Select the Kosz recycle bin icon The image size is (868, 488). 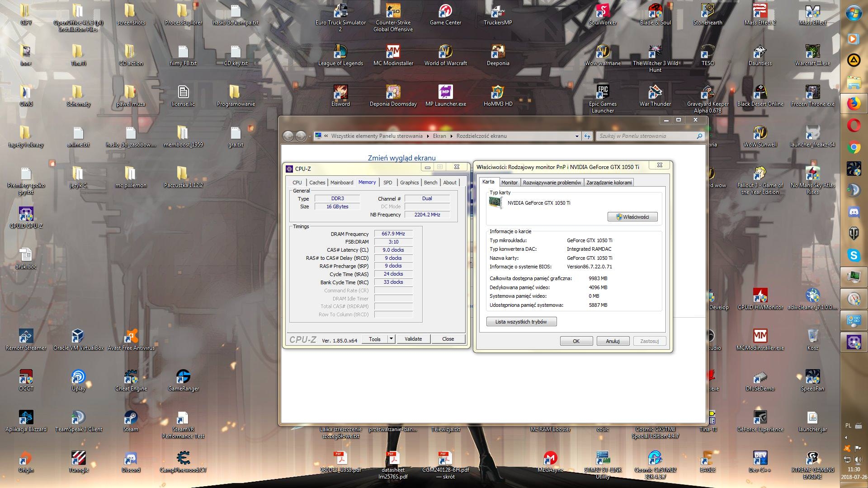(812, 340)
